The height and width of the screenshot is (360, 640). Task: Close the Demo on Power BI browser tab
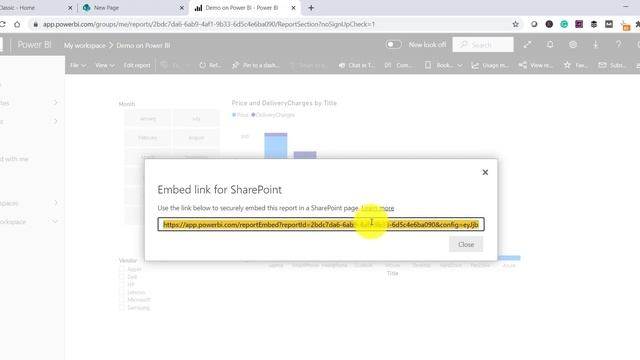pos(293,8)
